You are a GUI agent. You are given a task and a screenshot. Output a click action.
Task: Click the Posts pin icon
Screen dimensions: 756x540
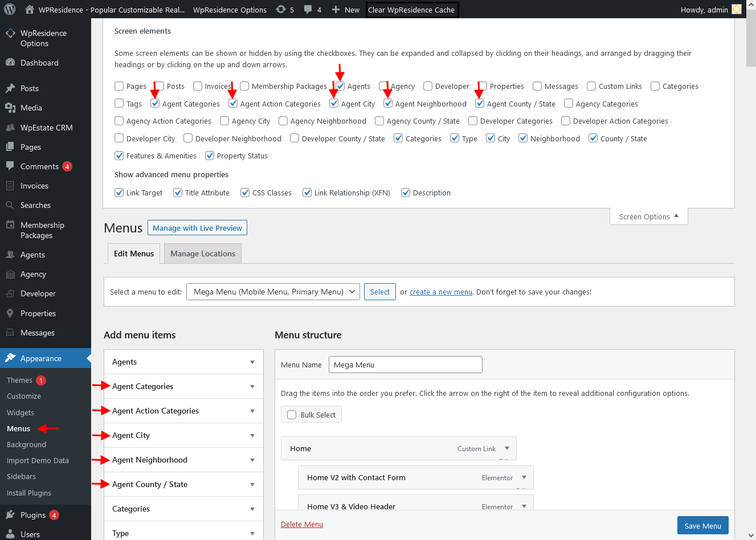tap(10, 88)
